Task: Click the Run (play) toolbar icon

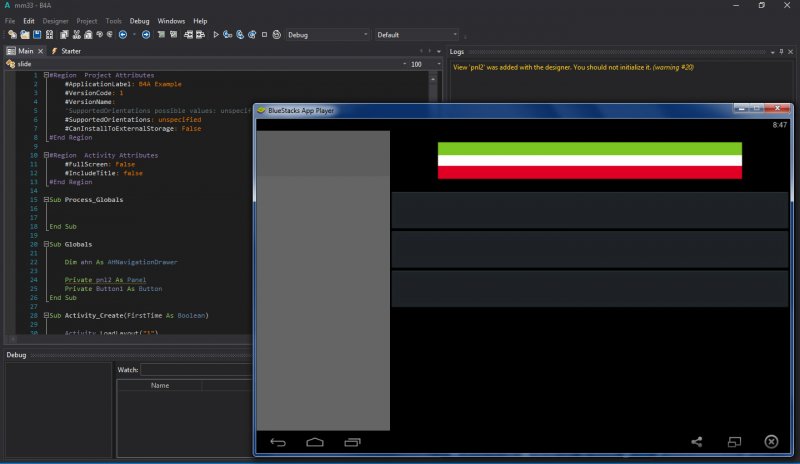Action: click(x=216, y=34)
